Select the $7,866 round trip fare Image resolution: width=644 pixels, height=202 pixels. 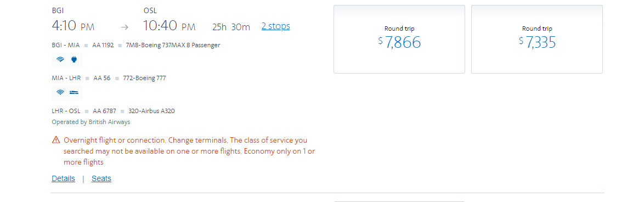tap(399, 40)
